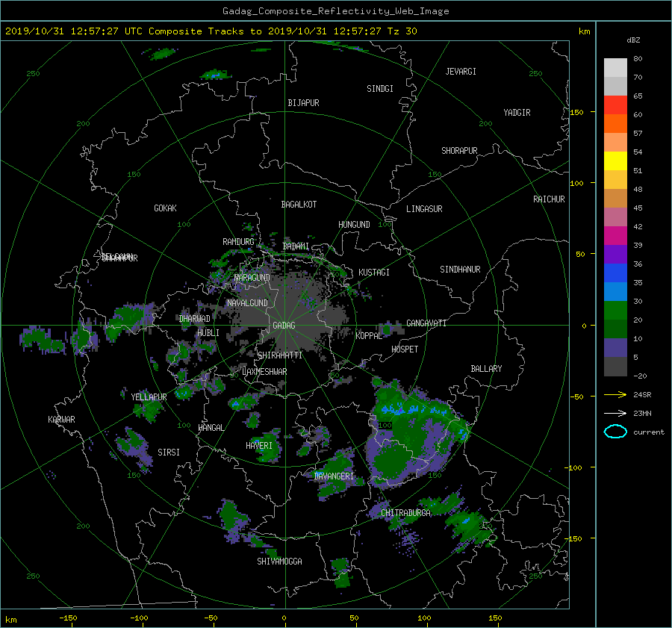Click the LAXMESHWAR city label
The width and height of the screenshot is (672, 628).
(x=264, y=372)
